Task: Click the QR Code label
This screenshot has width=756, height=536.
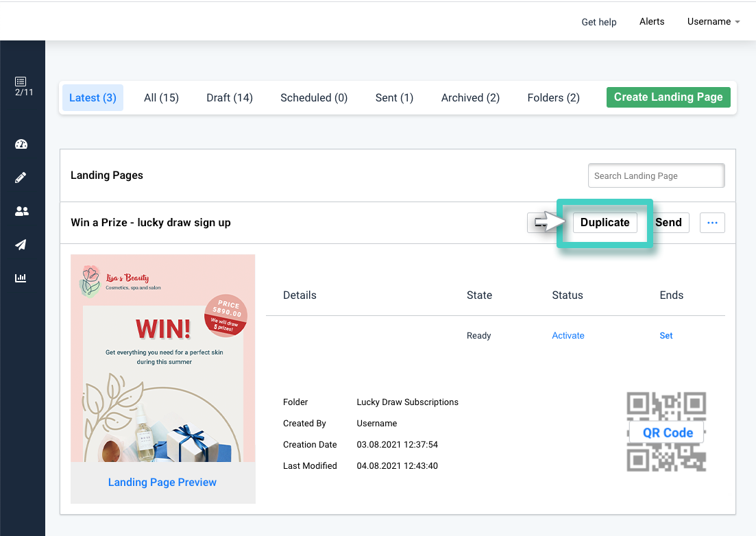Action: (x=668, y=433)
